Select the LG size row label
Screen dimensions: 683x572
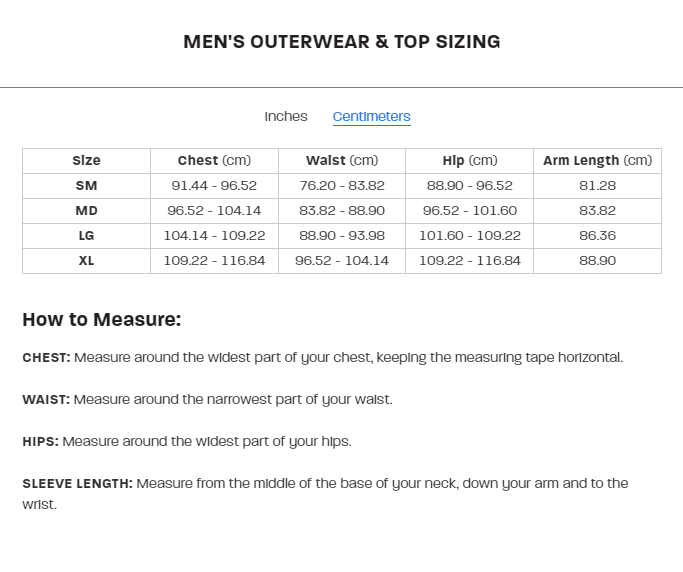pos(86,236)
